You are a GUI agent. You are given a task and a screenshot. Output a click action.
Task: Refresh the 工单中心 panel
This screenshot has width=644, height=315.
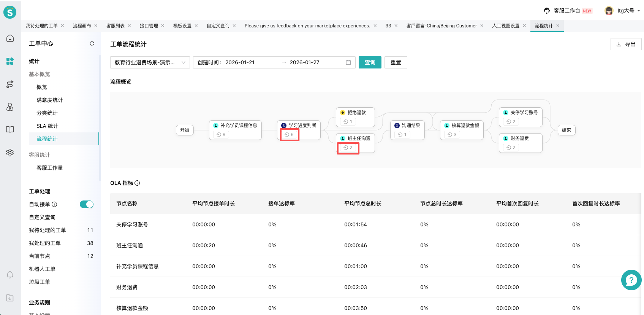pyautogui.click(x=92, y=43)
